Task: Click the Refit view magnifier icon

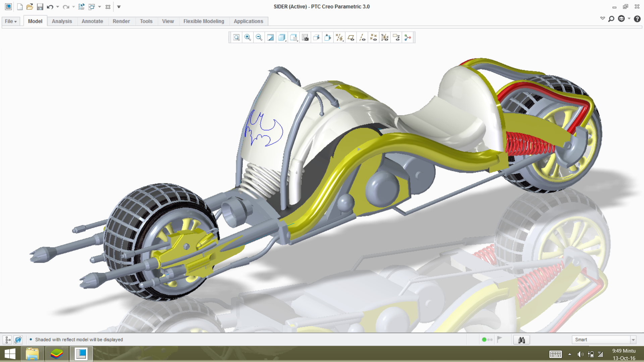Action: tap(236, 38)
